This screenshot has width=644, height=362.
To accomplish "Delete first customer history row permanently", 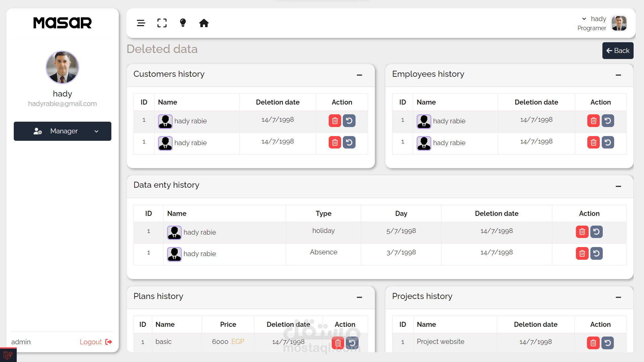I will tap(335, 121).
